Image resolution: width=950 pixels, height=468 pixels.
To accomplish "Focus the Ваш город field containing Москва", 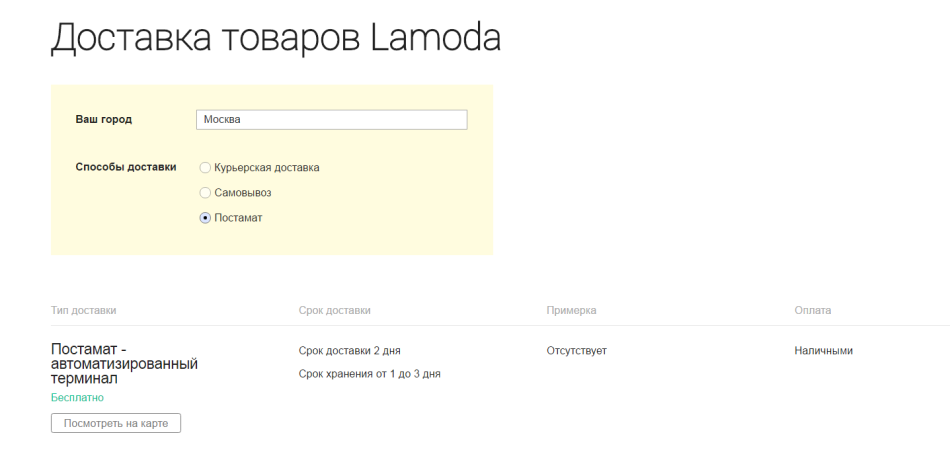I will (x=331, y=119).
